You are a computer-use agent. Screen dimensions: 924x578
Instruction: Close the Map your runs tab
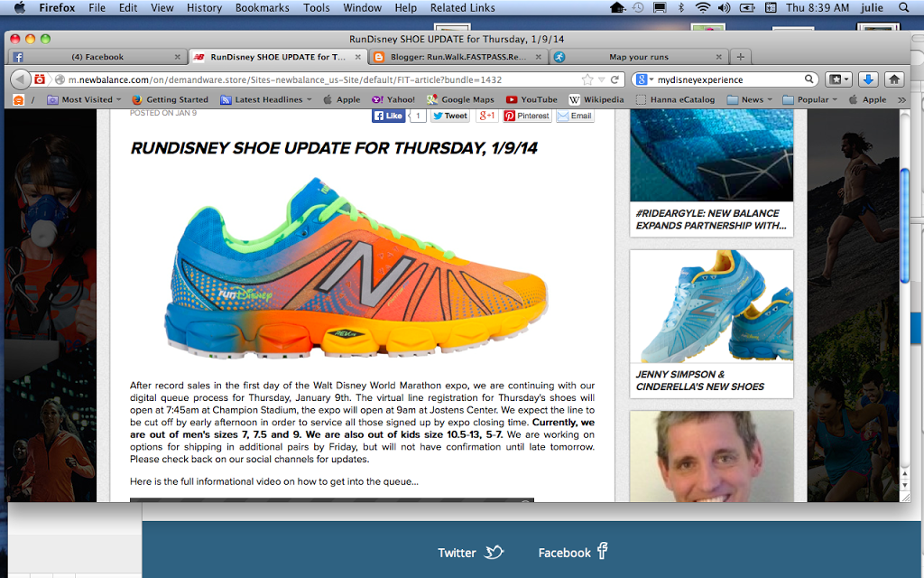[719, 57]
